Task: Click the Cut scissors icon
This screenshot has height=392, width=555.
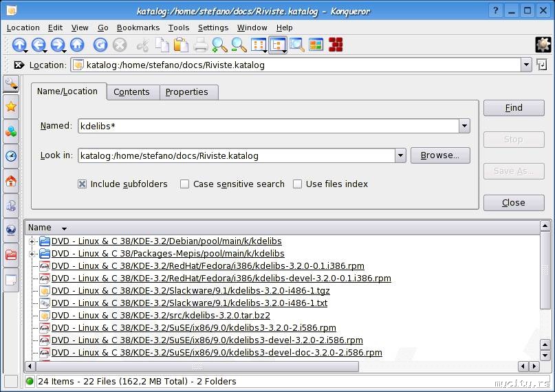Action: (x=143, y=45)
